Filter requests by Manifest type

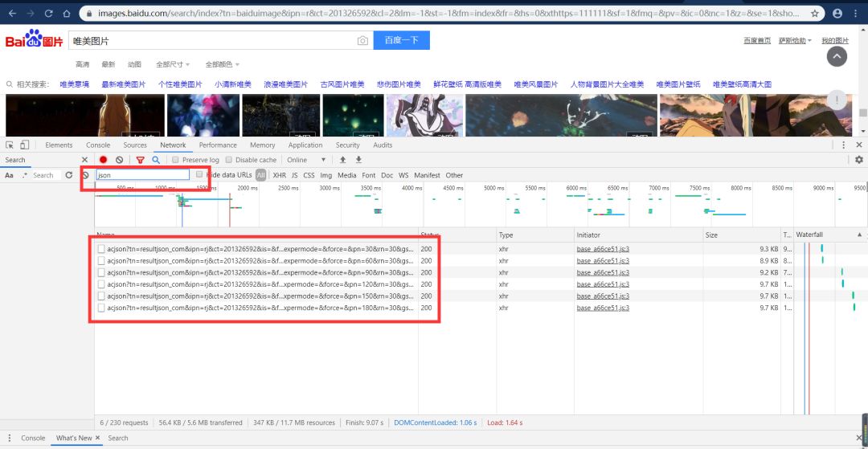coord(427,175)
